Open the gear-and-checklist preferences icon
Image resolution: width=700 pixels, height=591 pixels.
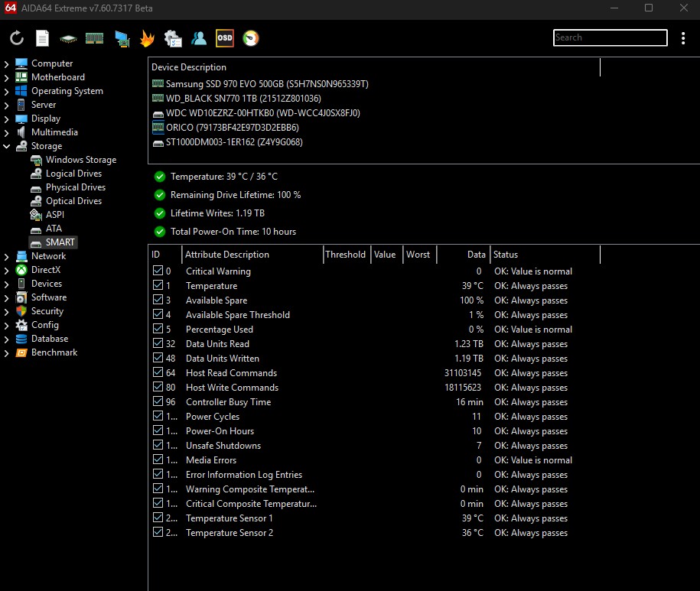coord(173,38)
